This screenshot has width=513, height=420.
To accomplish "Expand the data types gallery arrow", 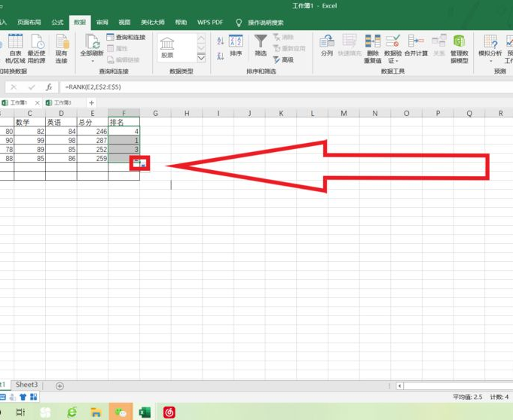I will click(x=201, y=57).
